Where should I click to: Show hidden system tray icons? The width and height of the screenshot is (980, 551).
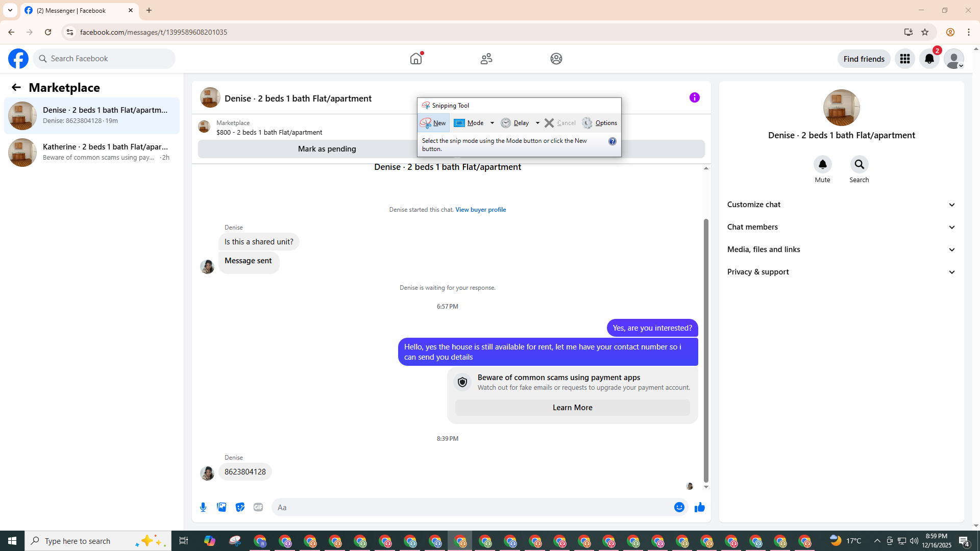click(877, 541)
